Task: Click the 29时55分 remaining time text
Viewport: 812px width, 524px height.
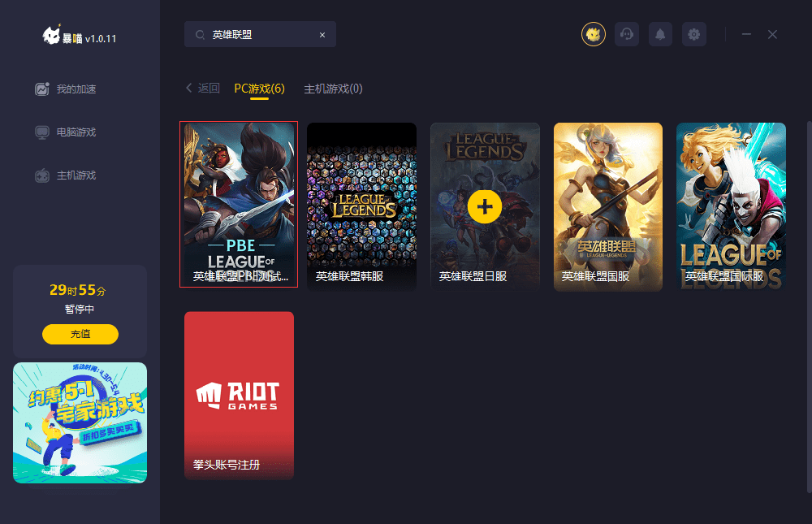Action: click(x=78, y=290)
